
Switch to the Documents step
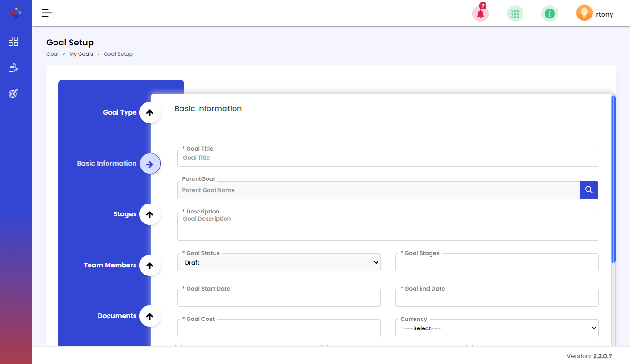click(150, 316)
